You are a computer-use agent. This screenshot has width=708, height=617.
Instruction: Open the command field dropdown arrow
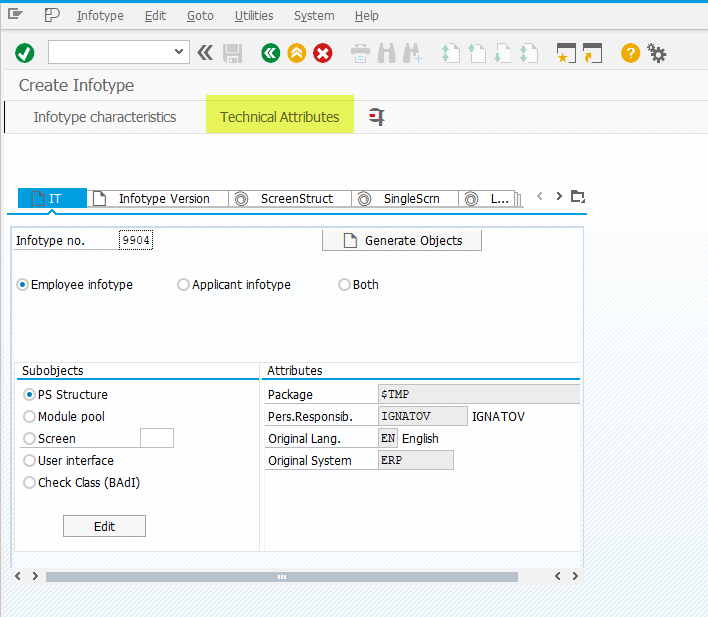click(179, 51)
